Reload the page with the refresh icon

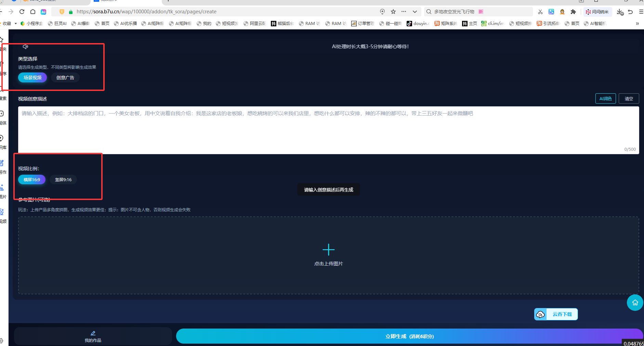click(x=22, y=12)
